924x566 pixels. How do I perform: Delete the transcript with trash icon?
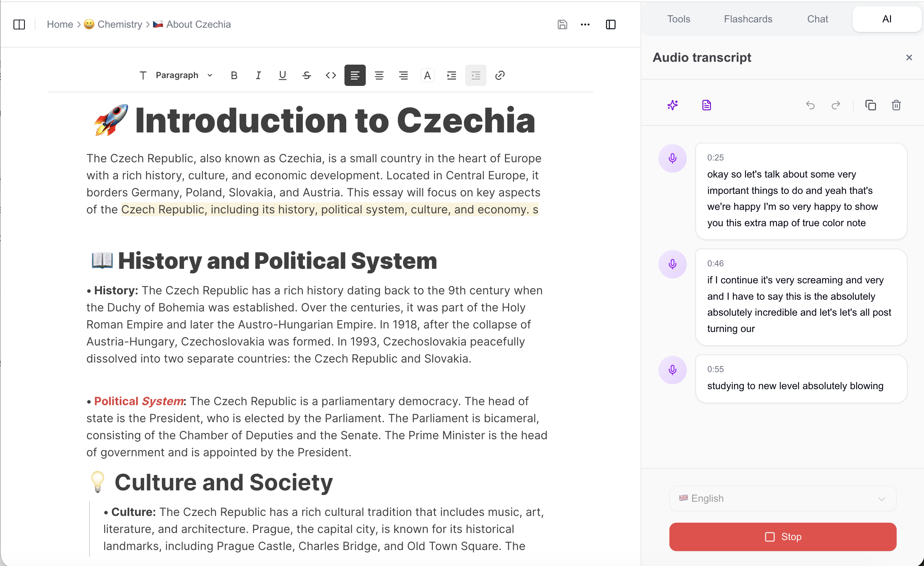pyautogui.click(x=896, y=105)
